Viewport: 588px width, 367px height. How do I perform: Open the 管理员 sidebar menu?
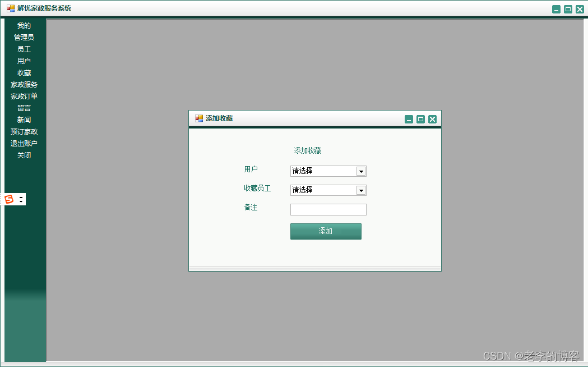[x=24, y=38]
